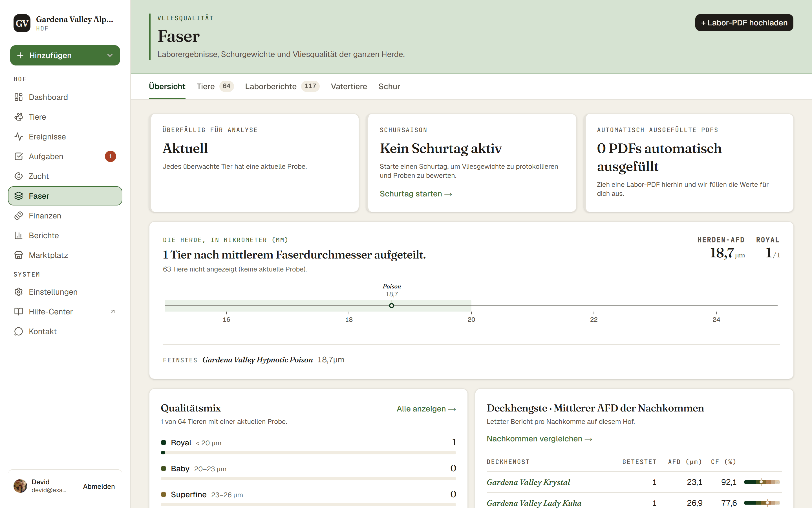This screenshot has width=812, height=508.
Task: Expand the Hinzufügen dropdown chevron
Action: point(110,55)
